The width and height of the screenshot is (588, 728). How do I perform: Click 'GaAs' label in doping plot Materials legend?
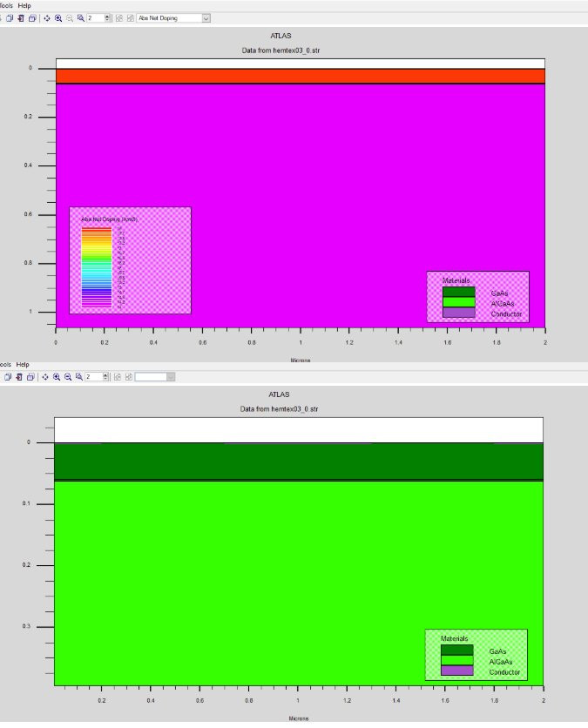499,293
